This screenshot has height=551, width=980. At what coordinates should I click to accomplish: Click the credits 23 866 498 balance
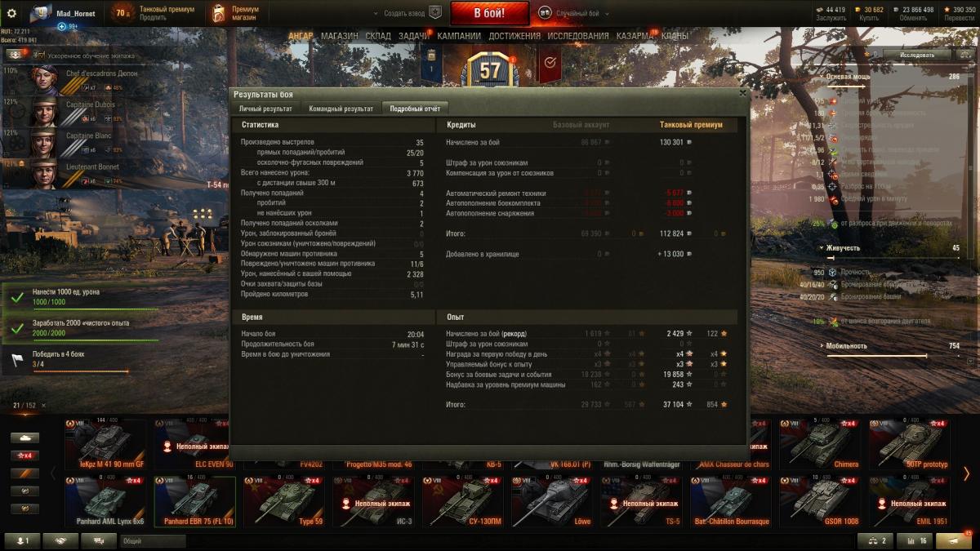pyautogui.click(x=913, y=10)
